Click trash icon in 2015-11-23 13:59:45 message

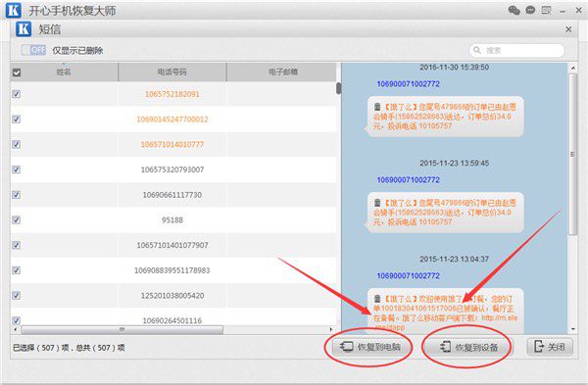(x=377, y=203)
